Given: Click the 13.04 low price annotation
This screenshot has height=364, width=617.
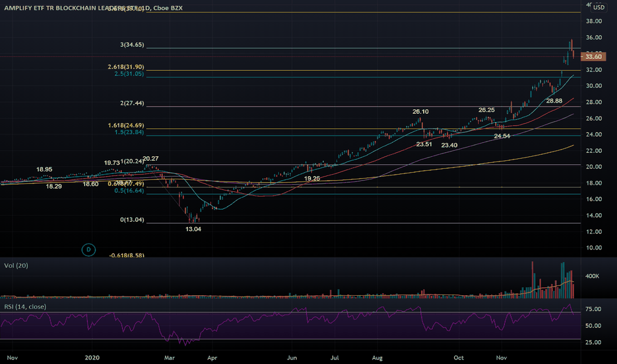Looking at the screenshot, I should [x=193, y=229].
